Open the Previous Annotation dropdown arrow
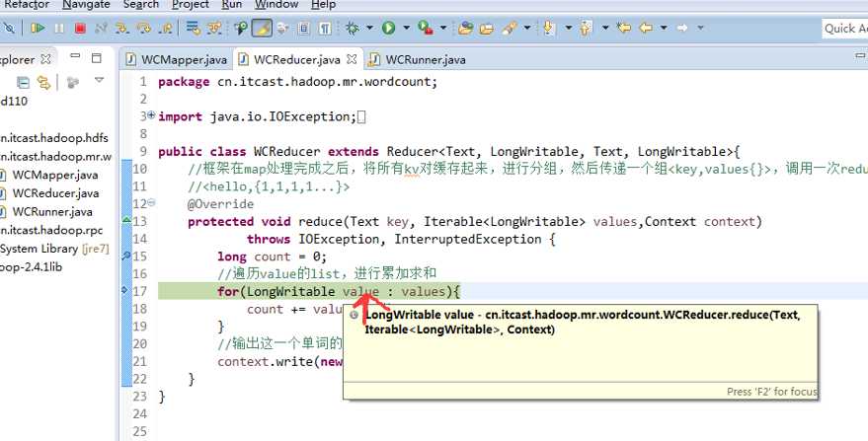The height and width of the screenshot is (441, 868). coord(605,28)
